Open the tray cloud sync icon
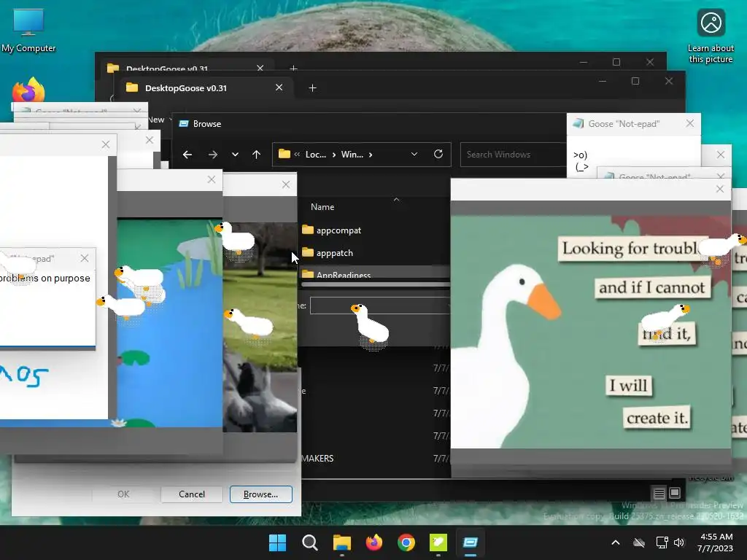 click(x=639, y=542)
